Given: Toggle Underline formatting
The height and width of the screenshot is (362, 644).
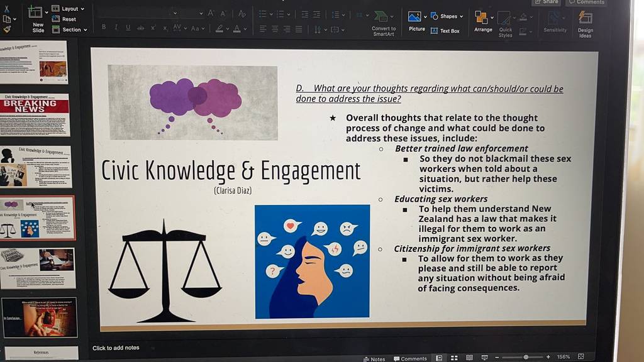Looking at the screenshot, I should (x=128, y=28).
